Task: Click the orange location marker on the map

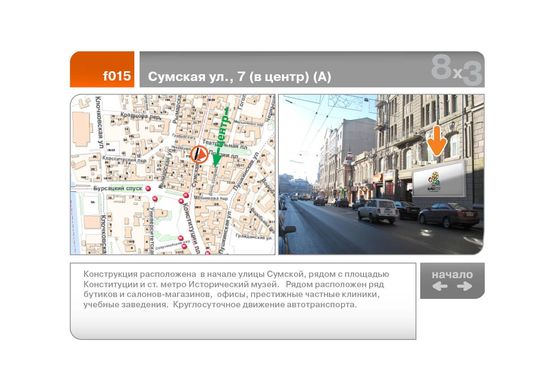Action: 199,155
